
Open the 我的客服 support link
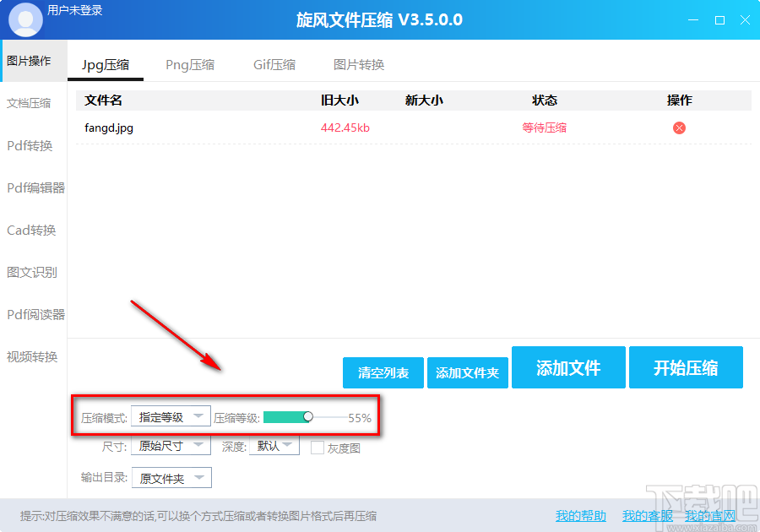pos(647,515)
